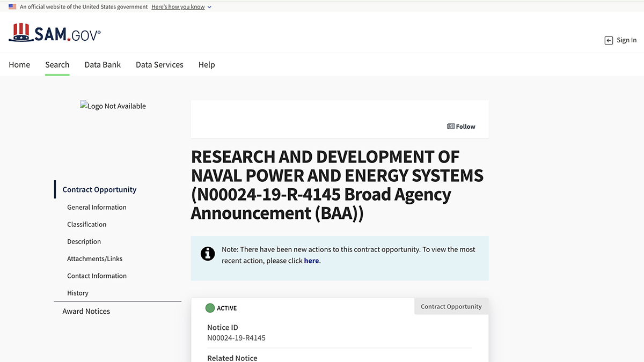Click the Follow icon
The image size is (644, 362).
(451, 127)
